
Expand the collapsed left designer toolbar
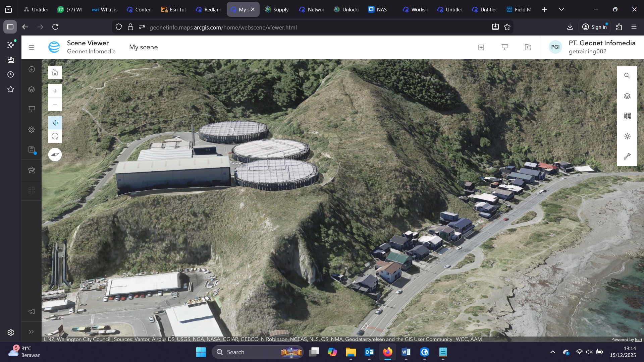point(32,332)
